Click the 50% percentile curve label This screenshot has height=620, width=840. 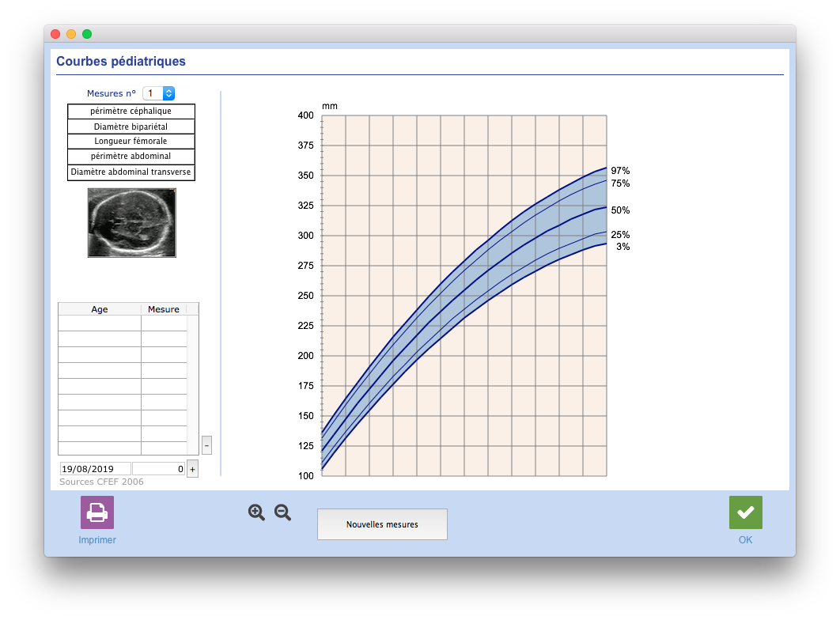click(620, 210)
